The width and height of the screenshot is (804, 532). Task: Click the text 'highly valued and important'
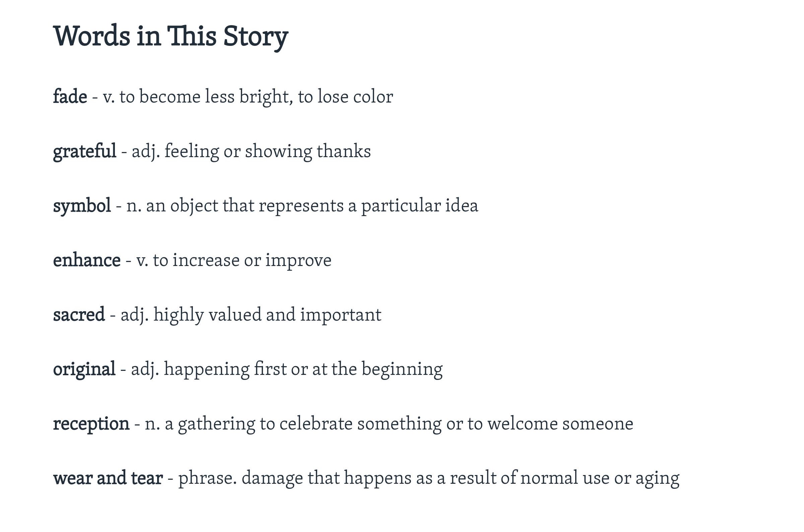pyautogui.click(x=267, y=315)
